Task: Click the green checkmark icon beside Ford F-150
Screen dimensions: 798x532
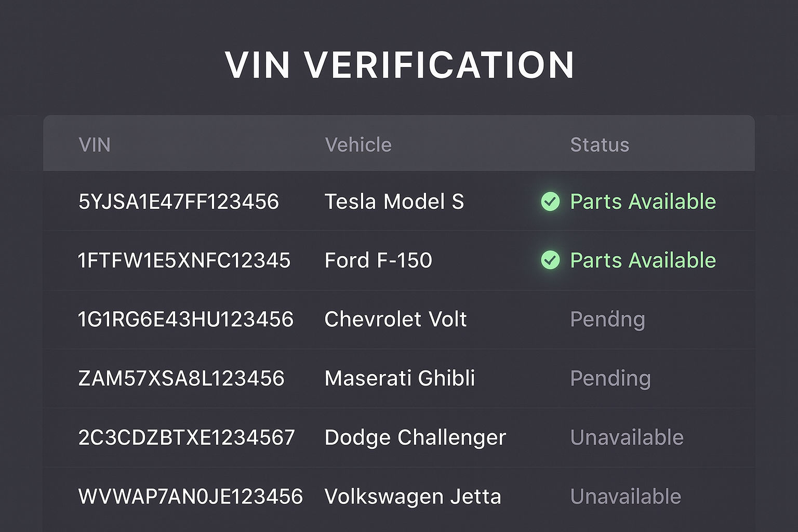Action: click(550, 260)
